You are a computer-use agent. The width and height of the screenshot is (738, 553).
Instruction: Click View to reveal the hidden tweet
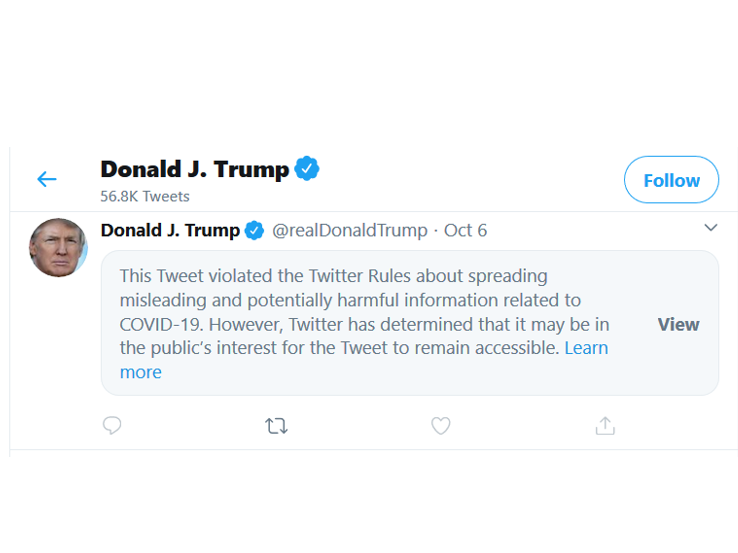click(678, 324)
